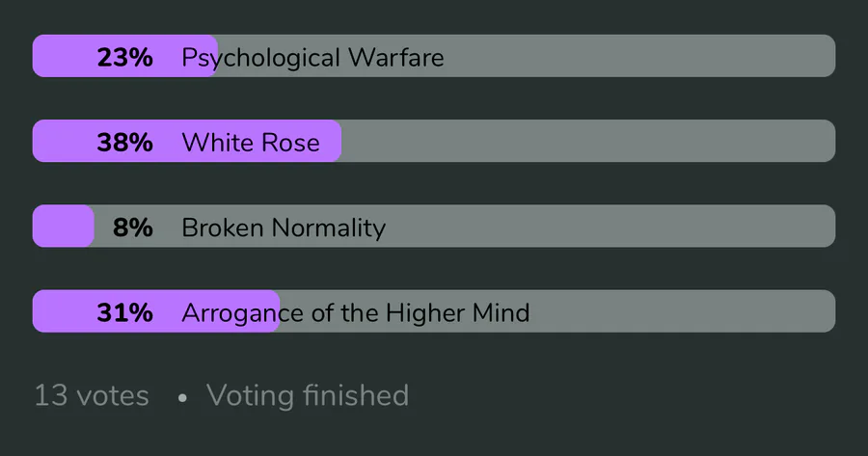Click the words Higher Mind in last option
868x456 pixels.
tap(457, 312)
